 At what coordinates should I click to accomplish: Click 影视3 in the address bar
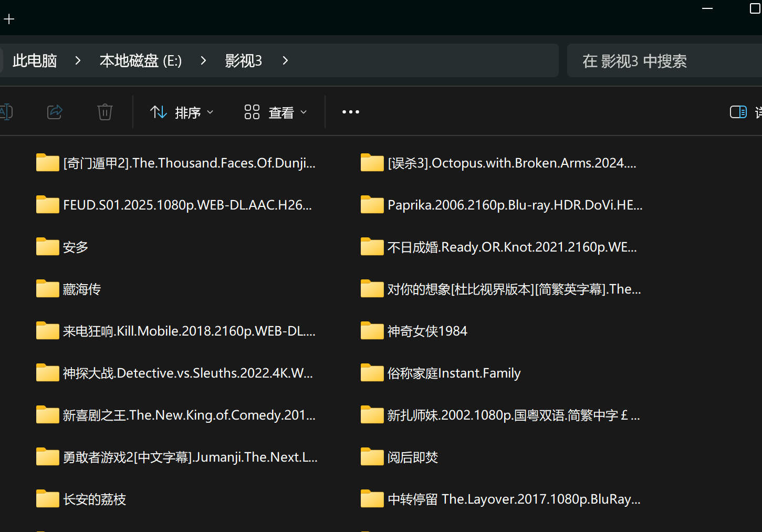click(x=244, y=61)
